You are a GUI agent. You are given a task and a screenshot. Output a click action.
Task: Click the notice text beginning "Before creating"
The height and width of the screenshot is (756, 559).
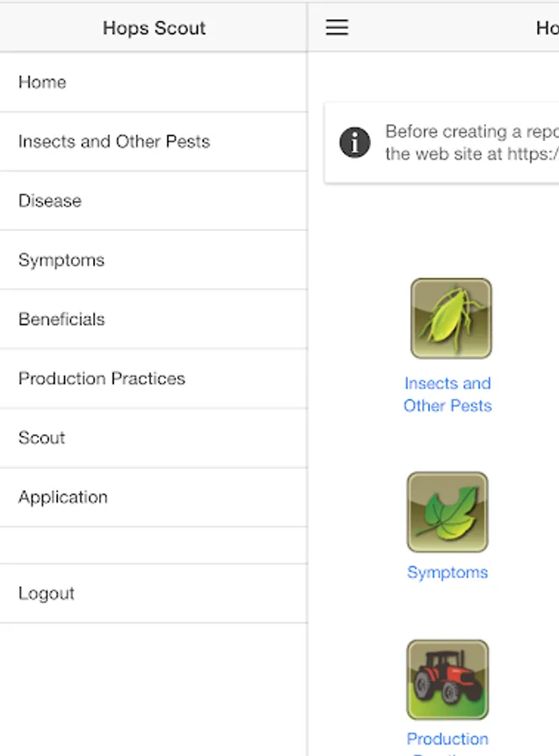coord(470,143)
